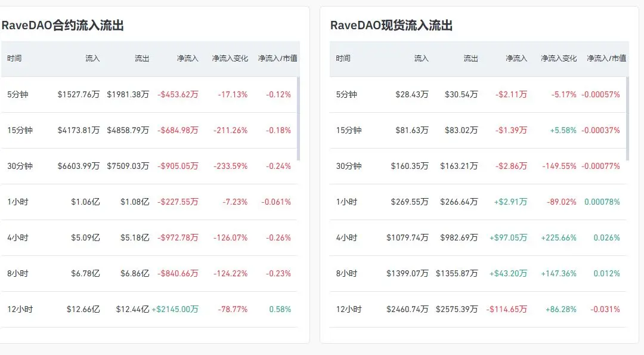Image resolution: width=644 pixels, height=355 pixels.
Task: Select 30分钟 row in 现货 table
Action: 478,166
